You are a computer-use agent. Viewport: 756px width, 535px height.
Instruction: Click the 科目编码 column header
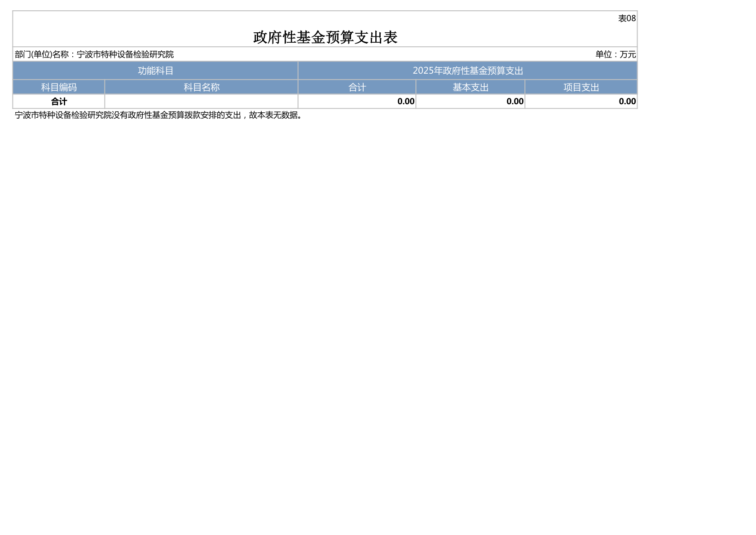(59, 87)
